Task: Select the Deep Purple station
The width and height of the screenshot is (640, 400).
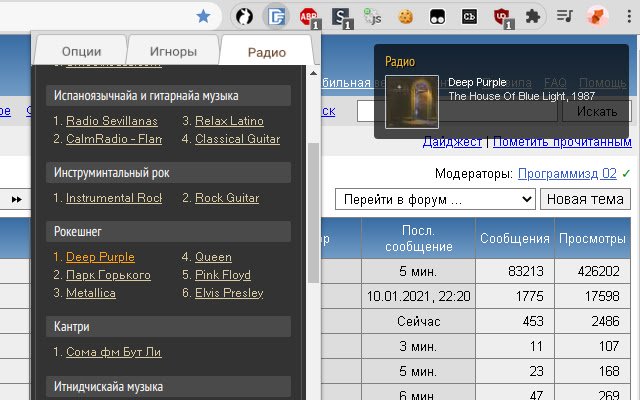Action: point(100,257)
